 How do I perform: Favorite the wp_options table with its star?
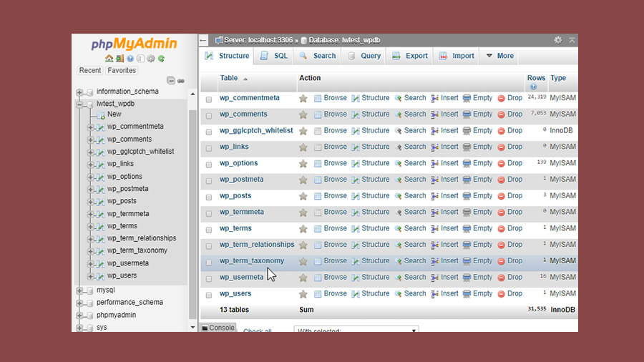pyautogui.click(x=303, y=163)
